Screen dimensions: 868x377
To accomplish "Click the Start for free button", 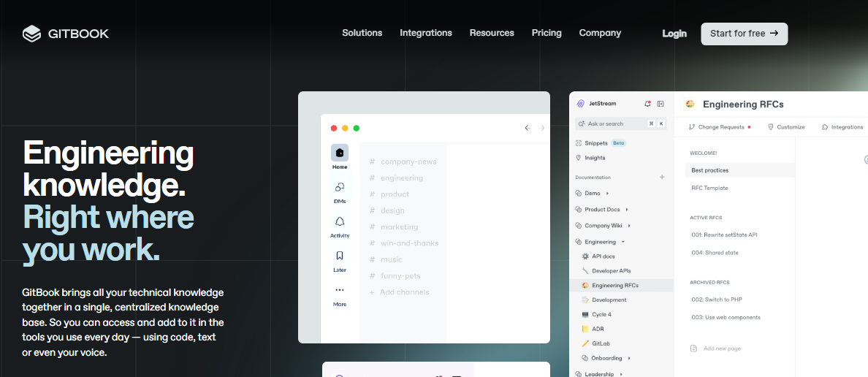I will [744, 34].
